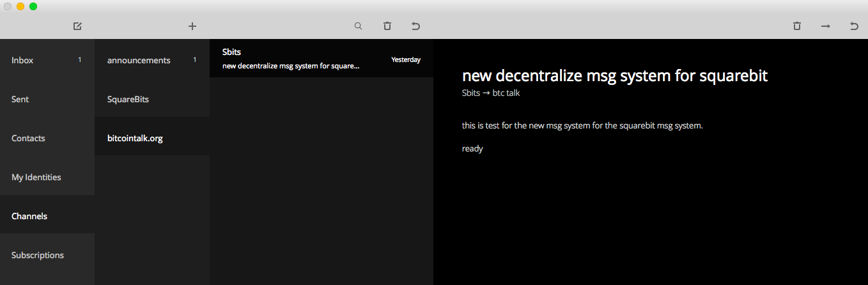868x285 pixels.
Task: Open the Sbits message from Yesterday
Action: coord(322,59)
